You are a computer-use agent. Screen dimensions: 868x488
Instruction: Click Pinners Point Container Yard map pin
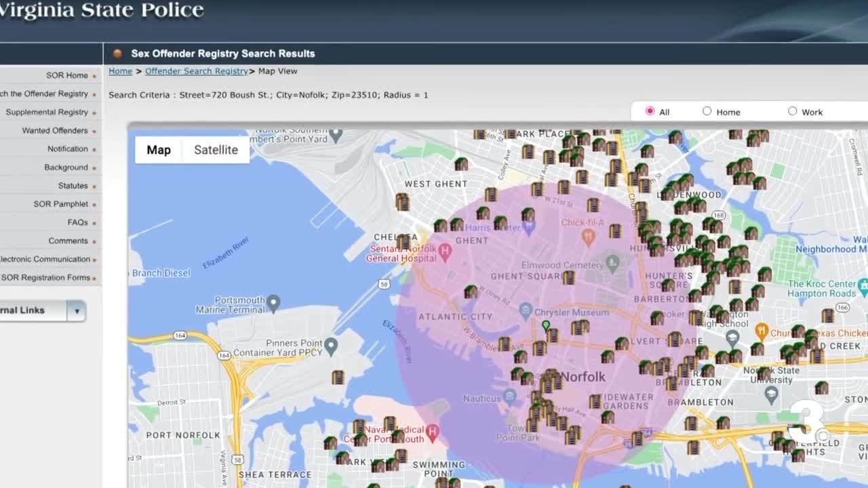331,347
